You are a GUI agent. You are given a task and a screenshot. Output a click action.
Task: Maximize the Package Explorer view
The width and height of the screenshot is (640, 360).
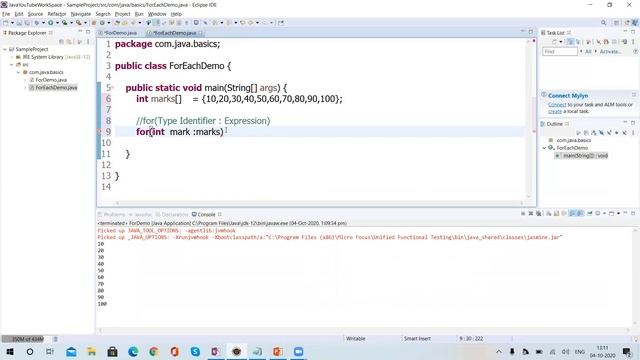[x=88, y=32]
